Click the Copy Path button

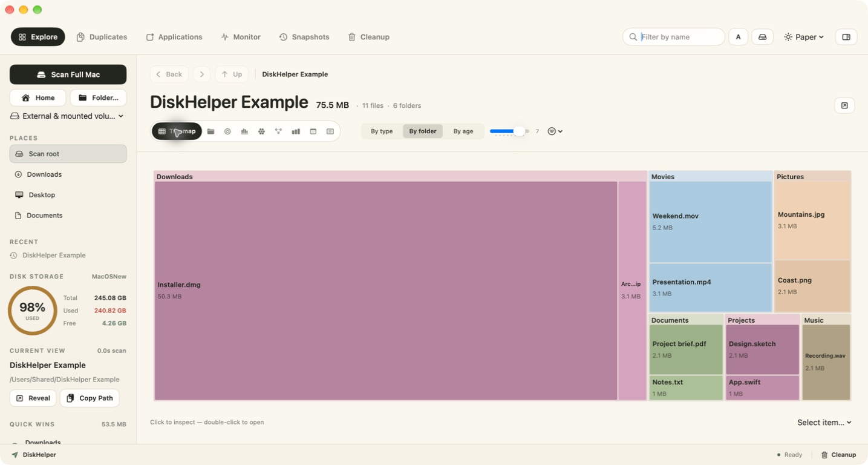click(x=90, y=398)
